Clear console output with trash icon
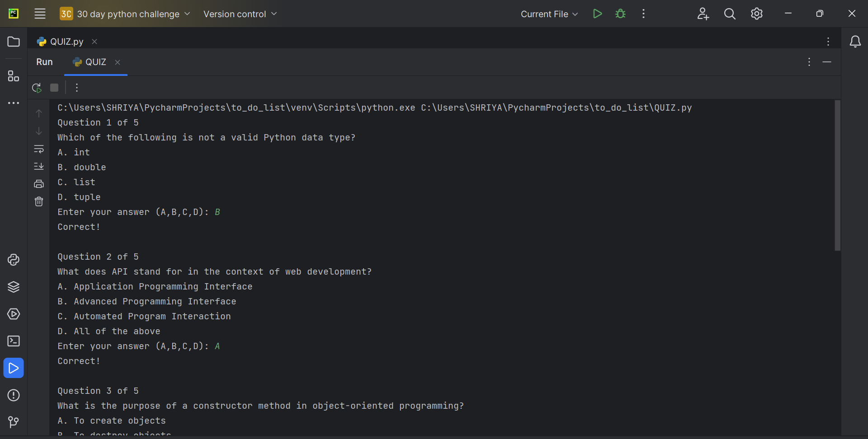 coord(39,201)
